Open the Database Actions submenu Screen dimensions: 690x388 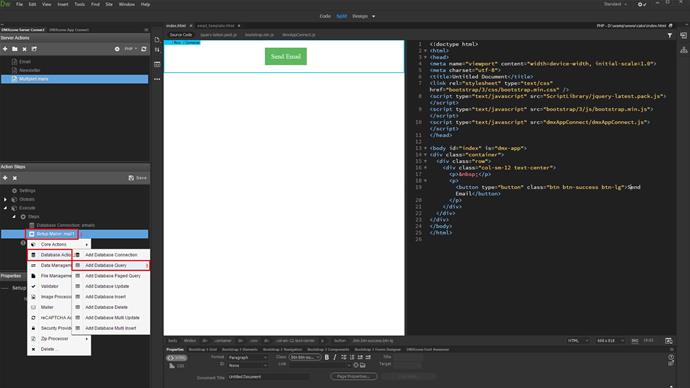click(x=50, y=255)
